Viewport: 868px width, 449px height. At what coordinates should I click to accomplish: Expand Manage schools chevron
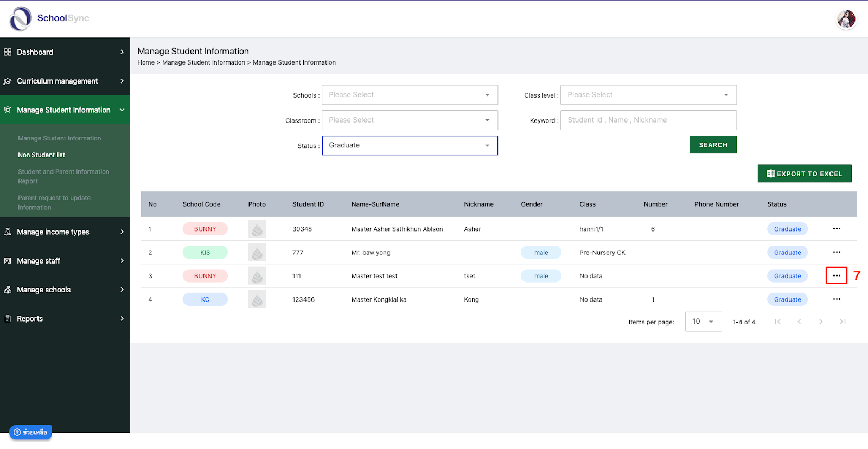coord(122,290)
